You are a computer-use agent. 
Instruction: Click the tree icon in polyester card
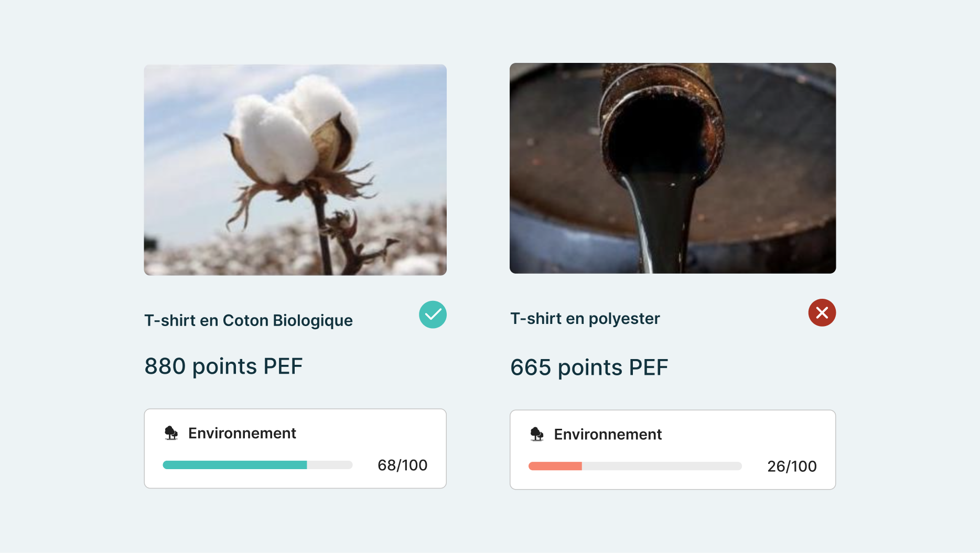pyautogui.click(x=536, y=434)
